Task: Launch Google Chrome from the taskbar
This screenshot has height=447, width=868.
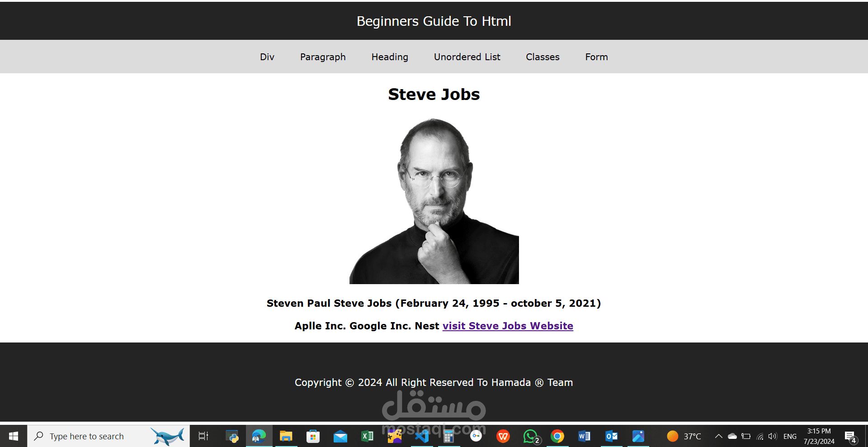Action: click(x=557, y=436)
